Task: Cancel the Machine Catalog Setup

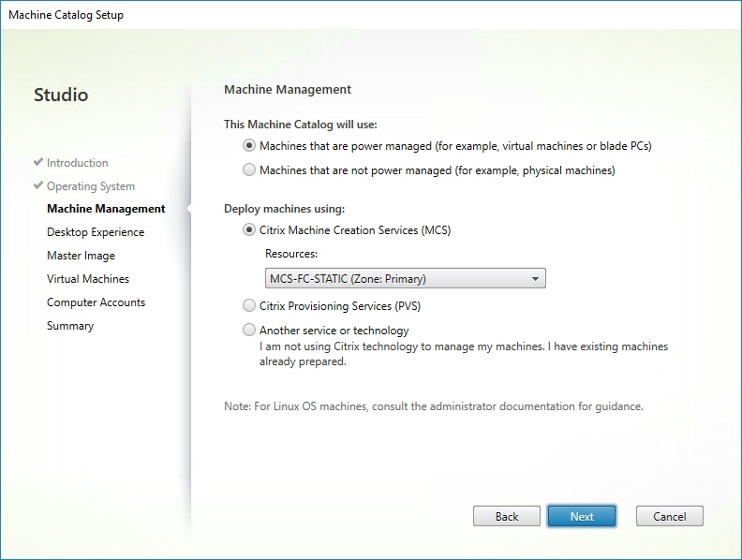Action: [670, 516]
